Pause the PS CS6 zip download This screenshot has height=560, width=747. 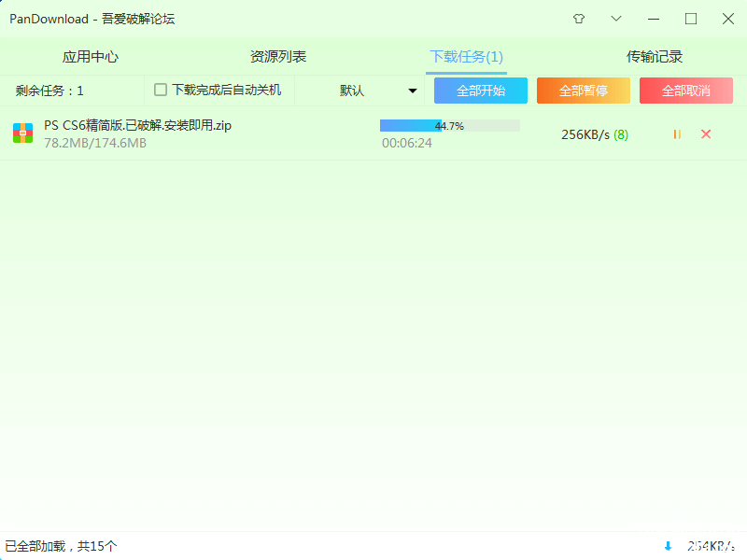(x=677, y=134)
